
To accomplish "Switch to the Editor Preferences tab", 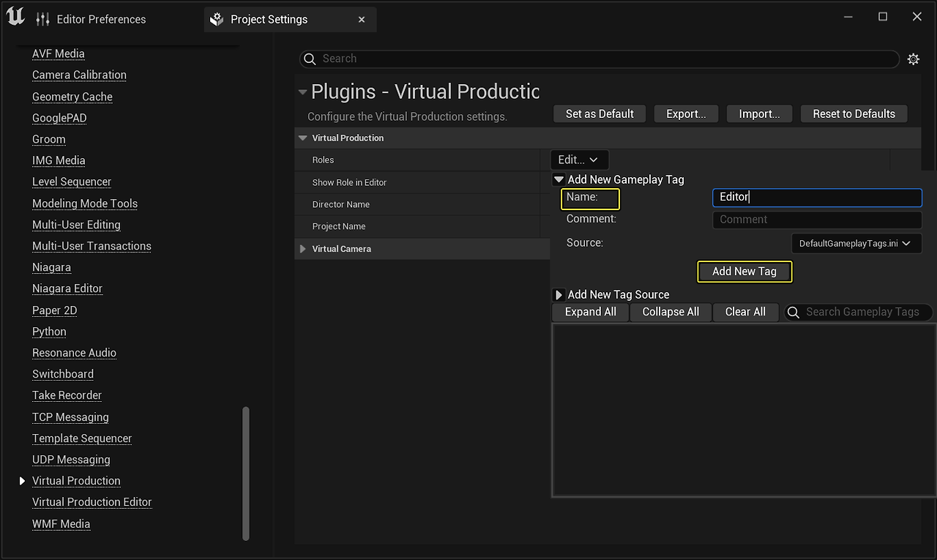I will (x=101, y=19).
